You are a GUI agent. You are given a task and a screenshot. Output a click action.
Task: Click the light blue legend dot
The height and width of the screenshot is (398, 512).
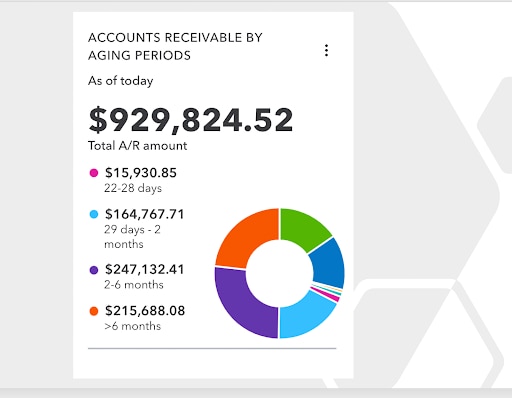coord(94,214)
